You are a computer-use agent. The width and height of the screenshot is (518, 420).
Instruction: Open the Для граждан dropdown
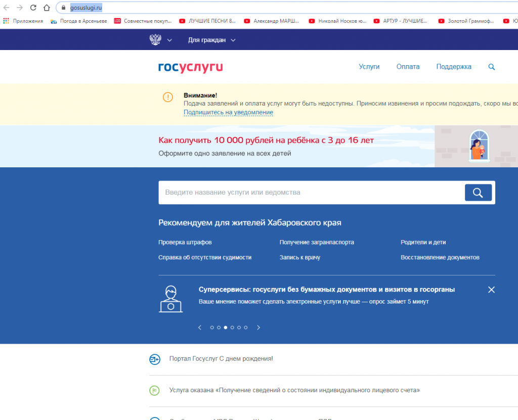(x=211, y=40)
